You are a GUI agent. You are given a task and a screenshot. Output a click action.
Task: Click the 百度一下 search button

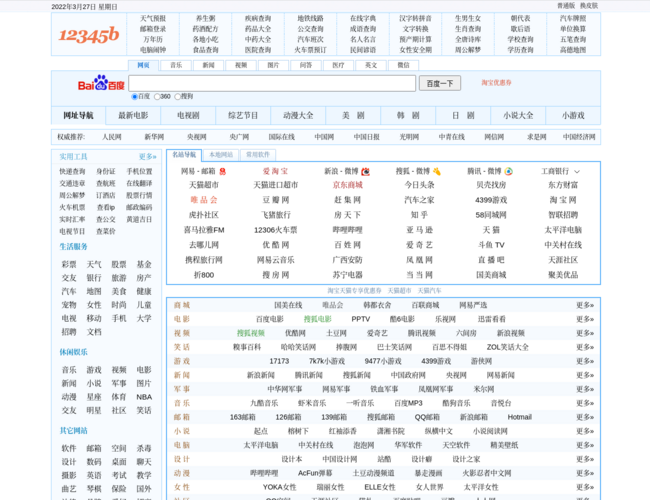point(439,84)
